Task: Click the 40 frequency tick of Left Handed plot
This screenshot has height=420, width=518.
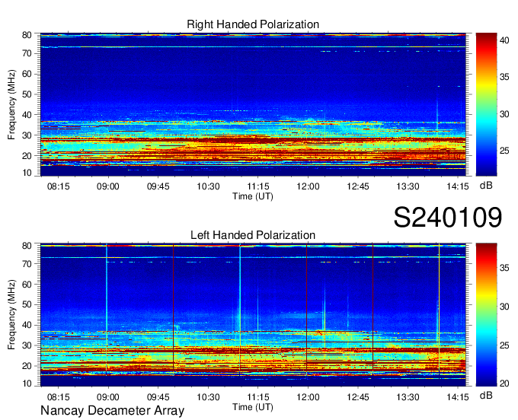Action: click(27, 325)
